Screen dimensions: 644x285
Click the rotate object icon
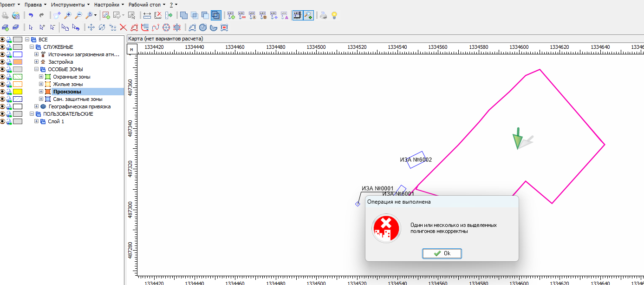pos(102,27)
